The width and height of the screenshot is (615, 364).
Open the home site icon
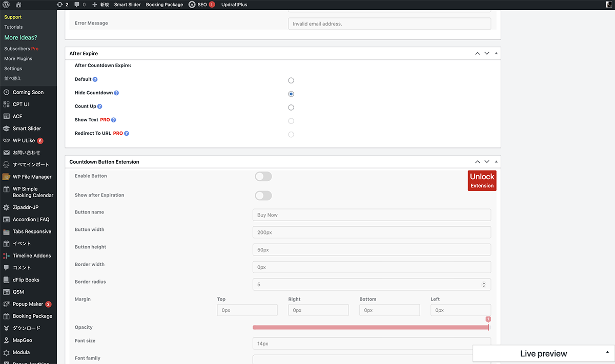tap(18, 5)
